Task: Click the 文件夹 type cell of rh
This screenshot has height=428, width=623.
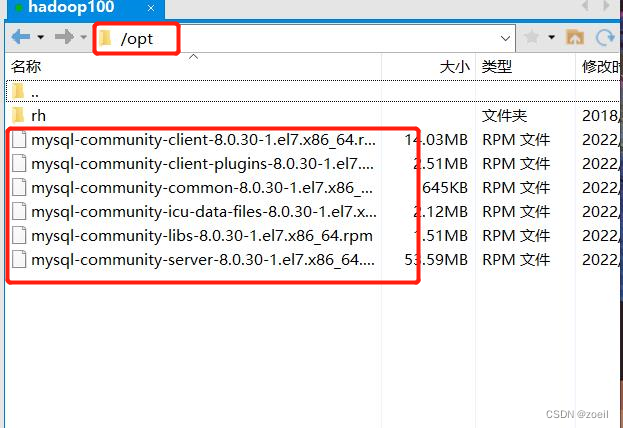Action: (x=504, y=116)
